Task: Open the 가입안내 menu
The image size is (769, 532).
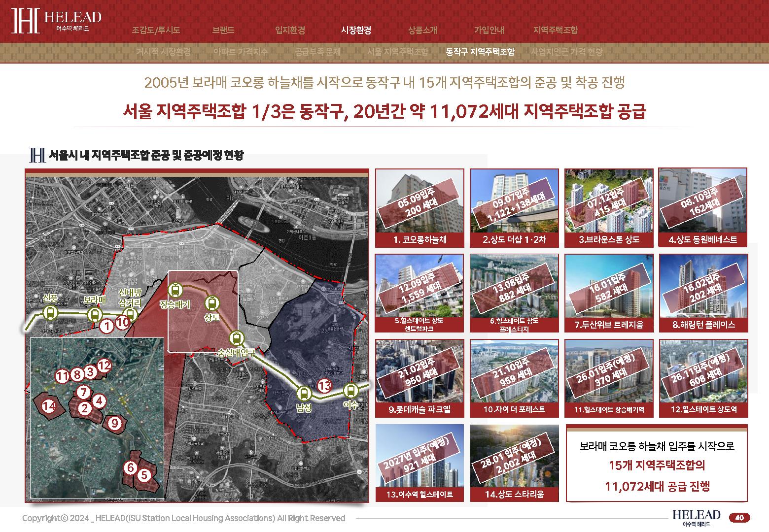Action: pyautogui.click(x=489, y=30)
